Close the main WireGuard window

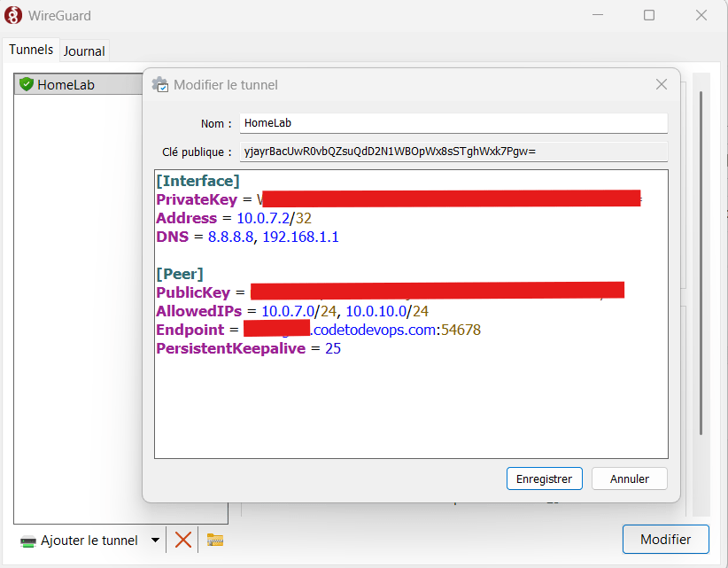pos(701,15)
